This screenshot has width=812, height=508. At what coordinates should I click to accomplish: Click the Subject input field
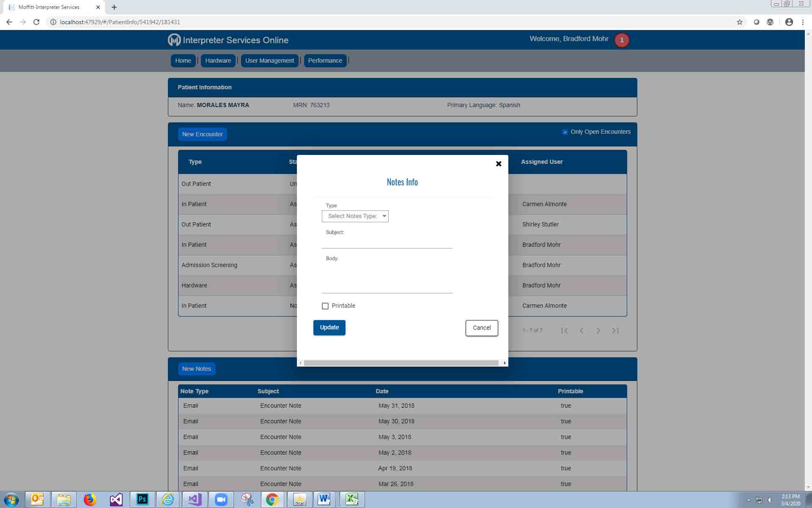387,243
